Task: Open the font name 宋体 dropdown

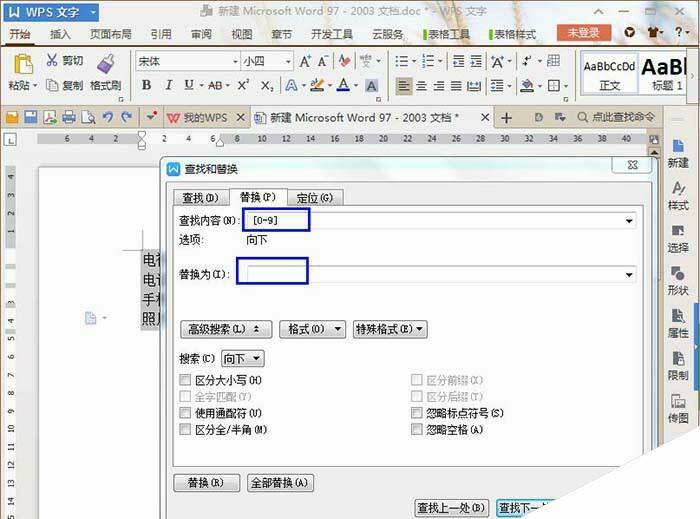Action: (235, 62)
